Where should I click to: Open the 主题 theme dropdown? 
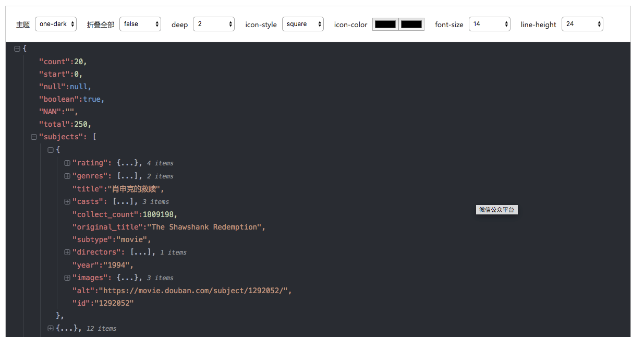55,23
